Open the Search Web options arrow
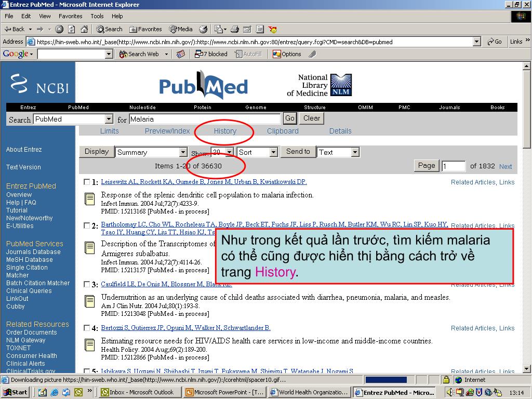The width and height of the screenshot is (532, 399). [x=166, y=54]
